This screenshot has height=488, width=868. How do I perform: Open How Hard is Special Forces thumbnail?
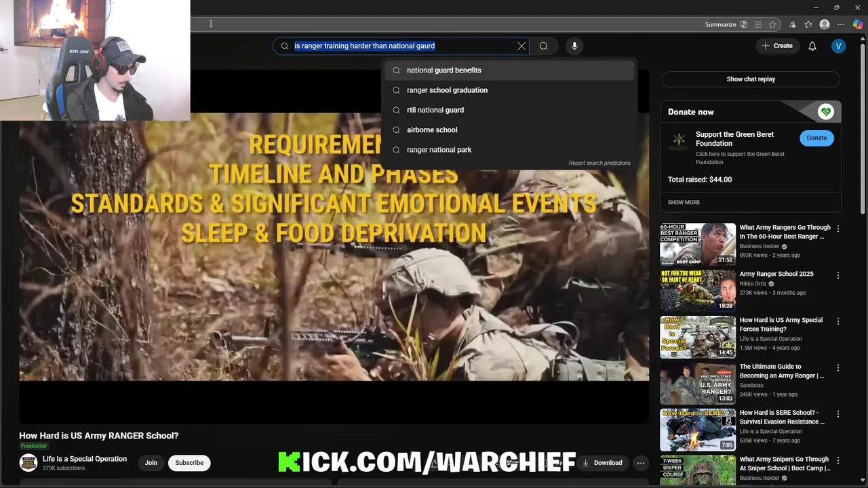(698, 338)
